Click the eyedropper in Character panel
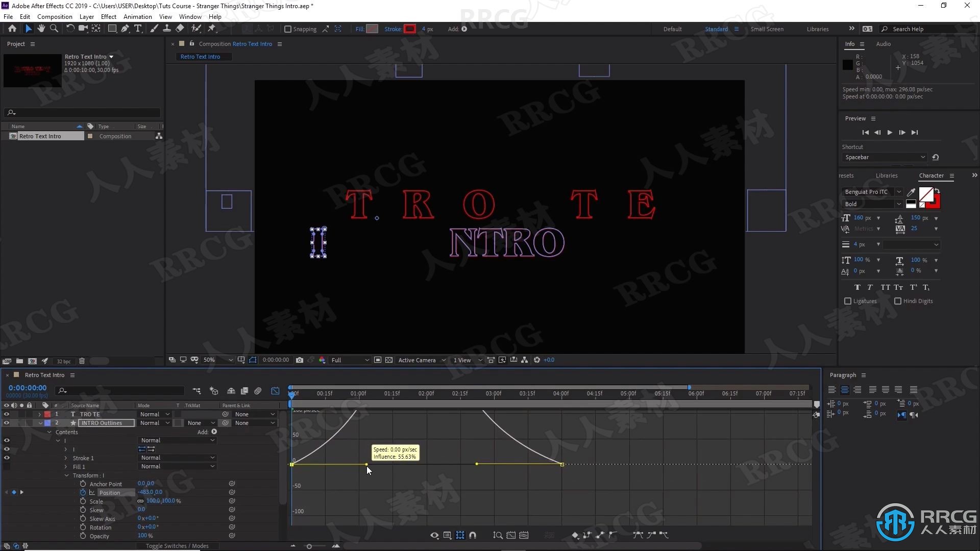 [911, 192]
